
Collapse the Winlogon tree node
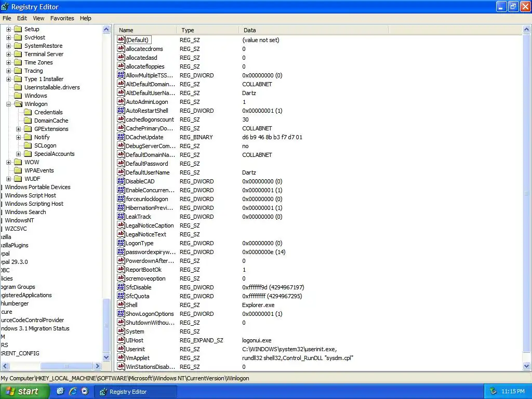[x=8, y=104]
